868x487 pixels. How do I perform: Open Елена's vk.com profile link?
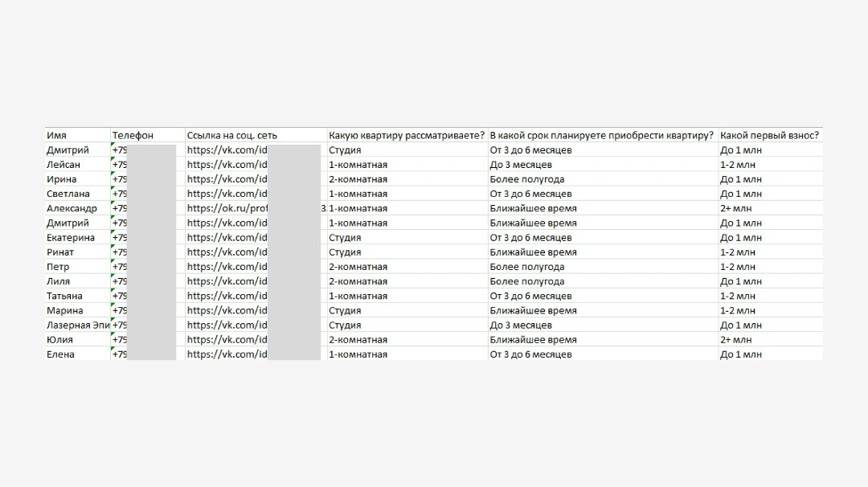(227, 354)
